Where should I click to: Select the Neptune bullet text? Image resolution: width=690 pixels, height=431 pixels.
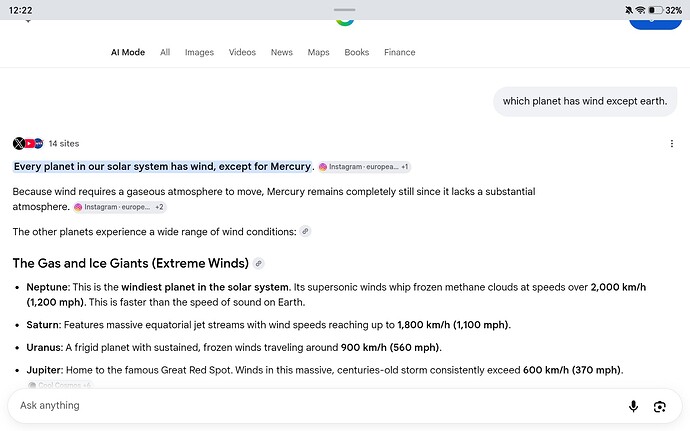point(336,295)
